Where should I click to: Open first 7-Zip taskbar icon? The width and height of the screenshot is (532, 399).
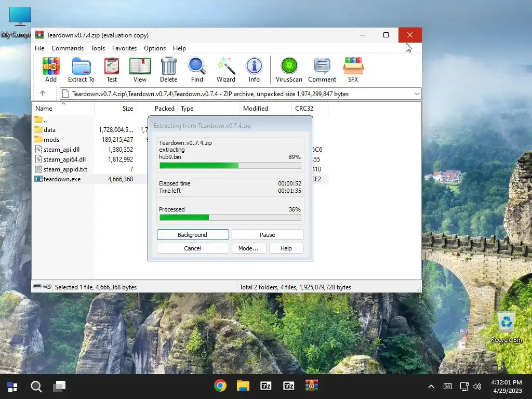[x=265, y=386]
